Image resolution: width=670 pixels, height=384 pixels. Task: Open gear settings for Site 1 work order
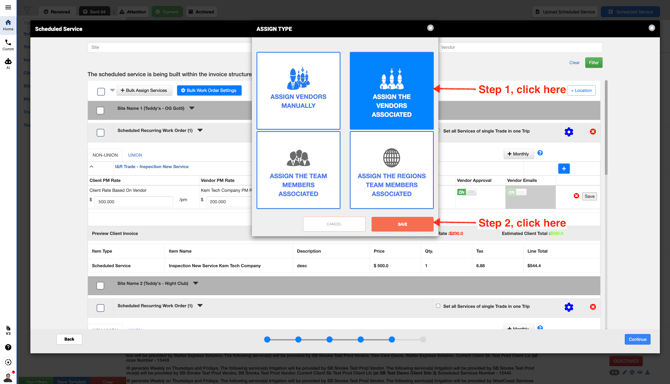point(569,132)
